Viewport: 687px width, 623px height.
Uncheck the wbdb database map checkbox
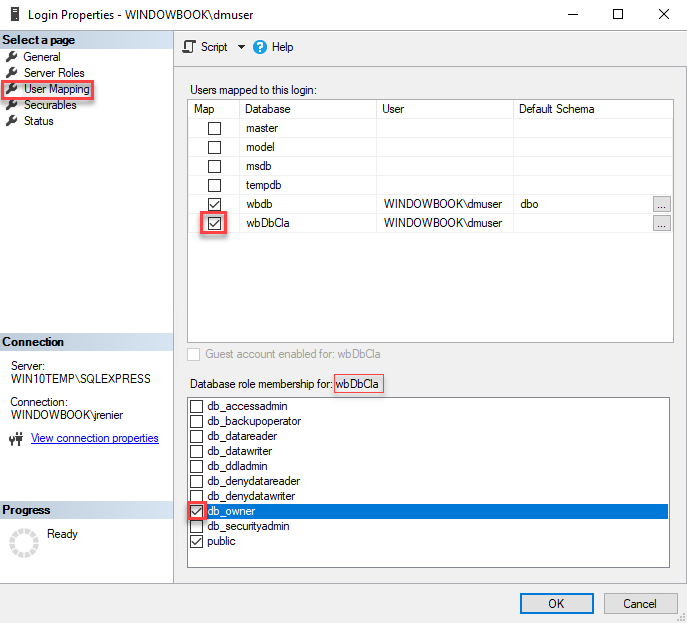(214, 204)
